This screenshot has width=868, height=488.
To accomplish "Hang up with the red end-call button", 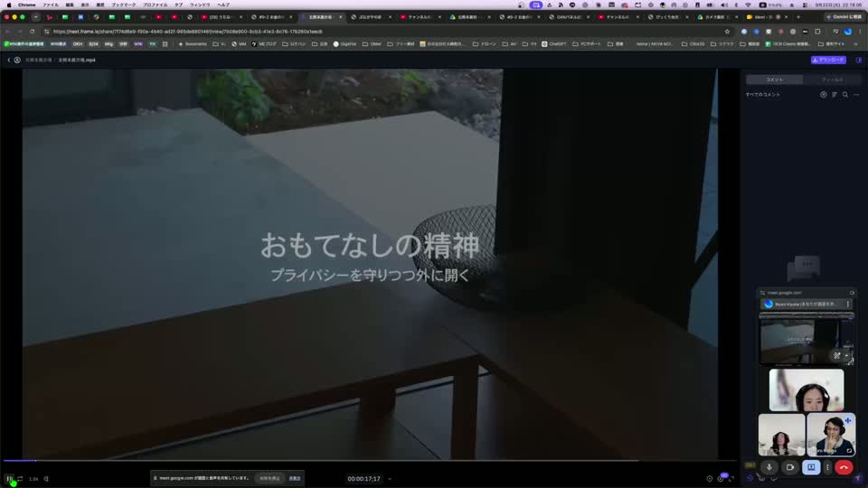I will coord(844,467).
